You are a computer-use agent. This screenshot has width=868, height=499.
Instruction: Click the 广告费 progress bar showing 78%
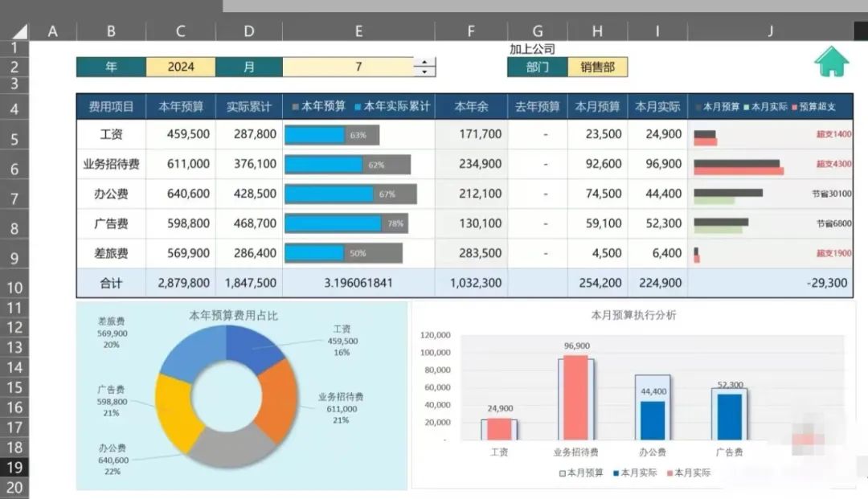click(x=346, y=224)
